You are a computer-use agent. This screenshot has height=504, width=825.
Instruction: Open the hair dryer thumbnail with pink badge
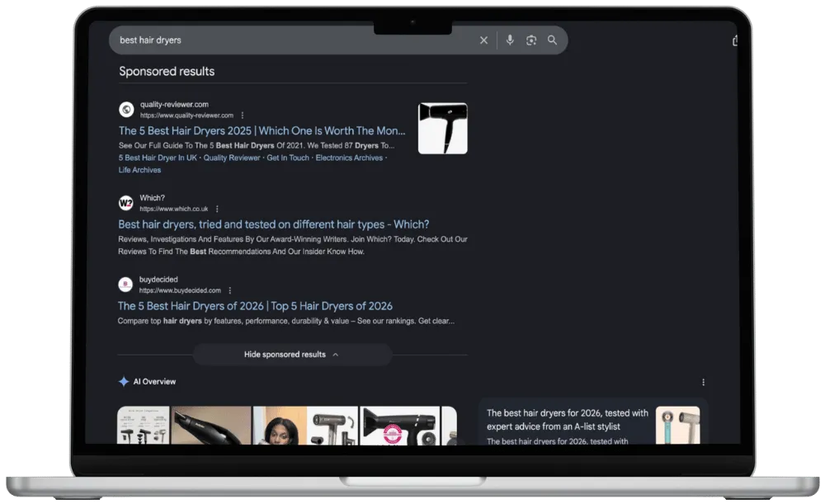pos(400,425)
